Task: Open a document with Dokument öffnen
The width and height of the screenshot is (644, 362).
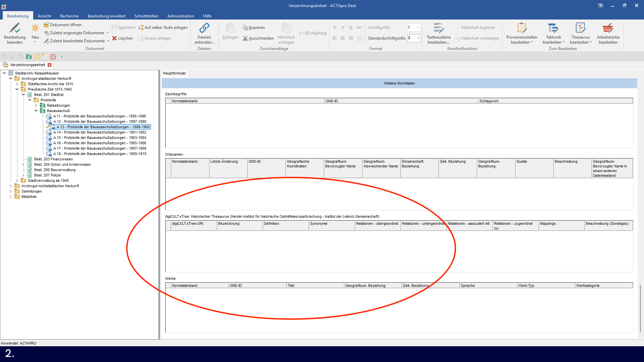Action: point(63,25)
